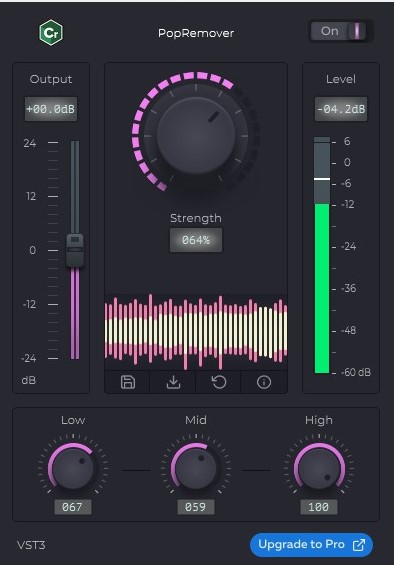Click the save preset floppy disk icon
The width and height of the screenshot is (394, 565).
128,382
